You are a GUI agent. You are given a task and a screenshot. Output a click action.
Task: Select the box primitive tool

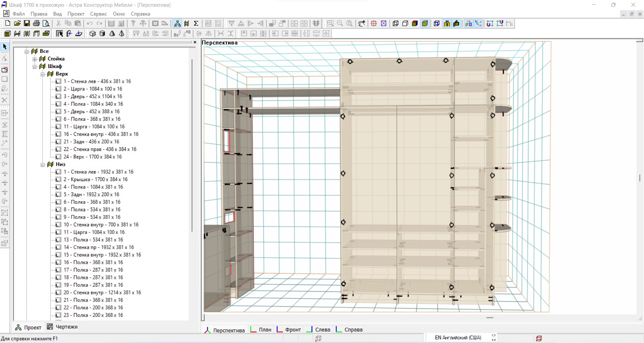(x=93, y=34)
